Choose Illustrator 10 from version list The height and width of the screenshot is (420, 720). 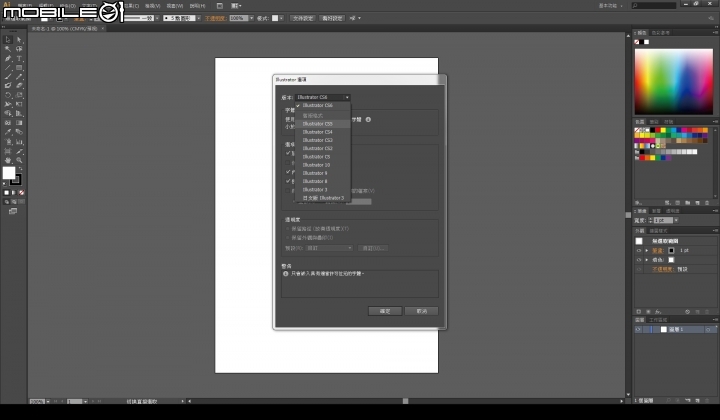pos(323,165)
